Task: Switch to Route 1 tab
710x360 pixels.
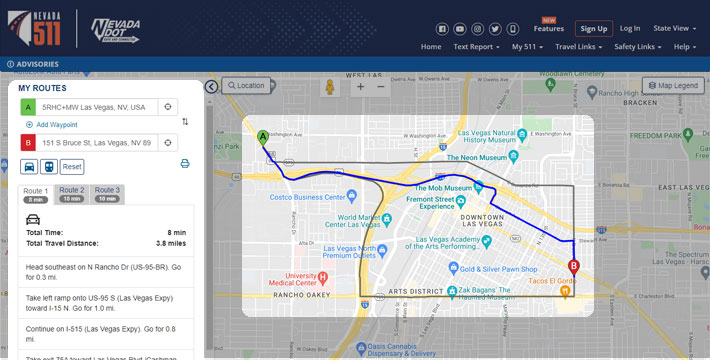Action: point(36,195)
